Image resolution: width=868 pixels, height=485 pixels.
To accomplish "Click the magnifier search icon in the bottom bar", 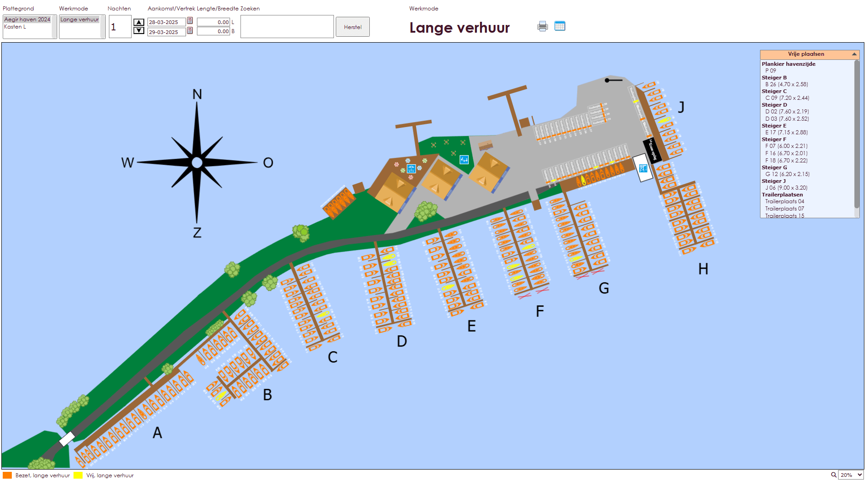I will (834, 475).
